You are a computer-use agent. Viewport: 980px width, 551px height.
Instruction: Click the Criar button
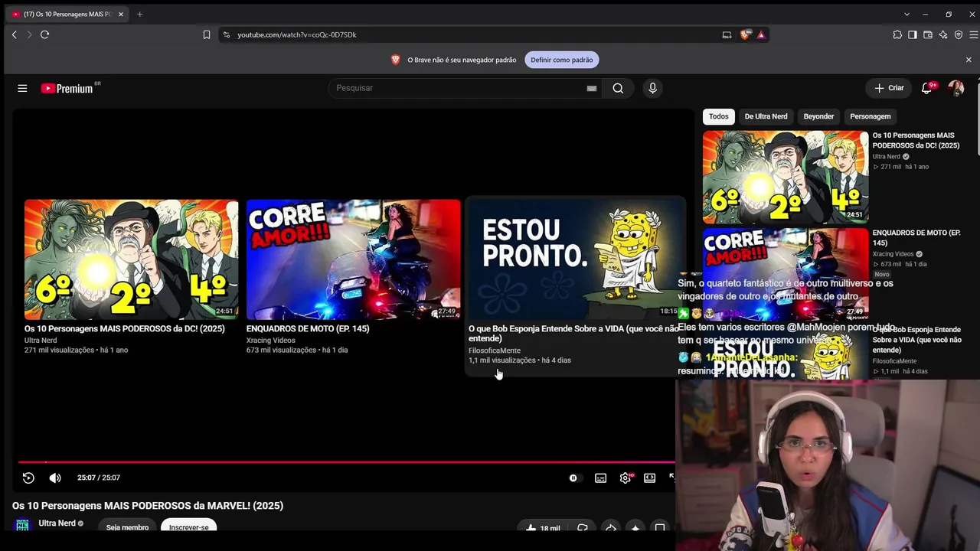890,88
